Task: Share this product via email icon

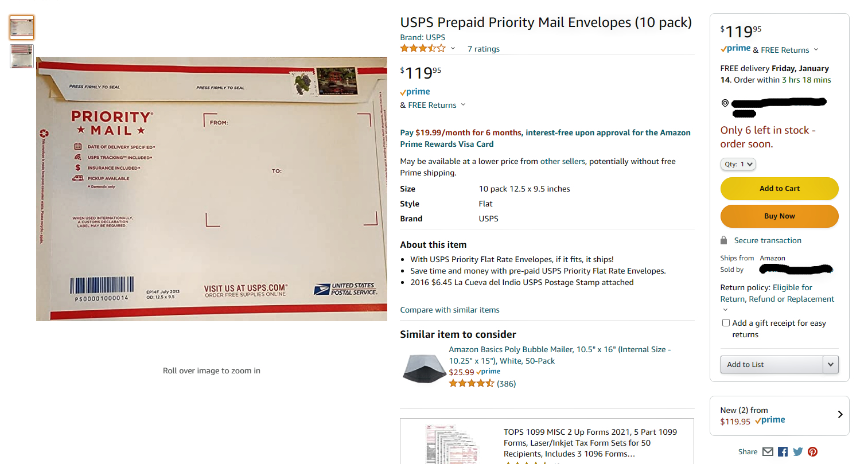Action: tap(768, 452)
